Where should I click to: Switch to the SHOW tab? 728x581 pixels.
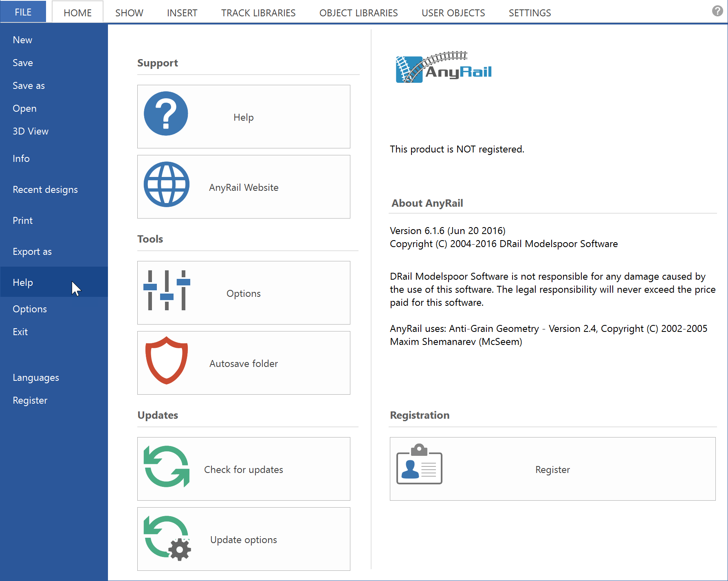coord(129,13)
